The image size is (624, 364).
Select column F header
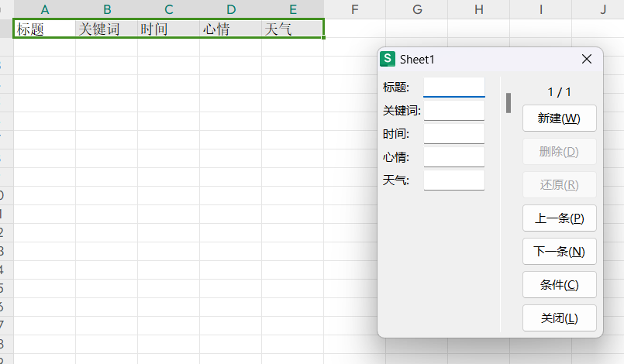point(354,9)
